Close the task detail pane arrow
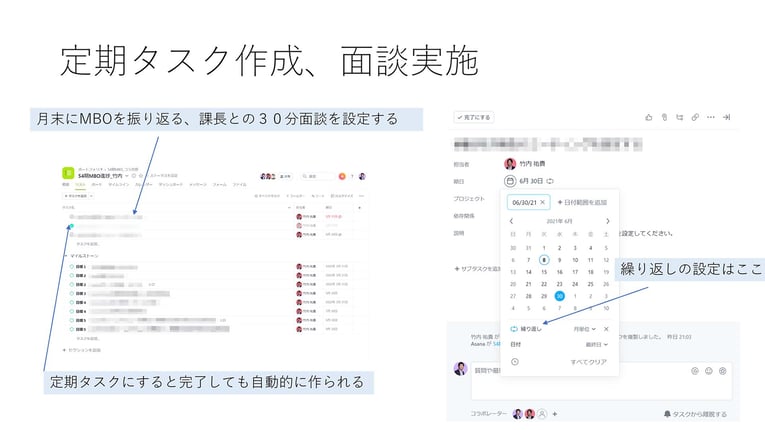The image size is (765, 430). tap(727, 117)
